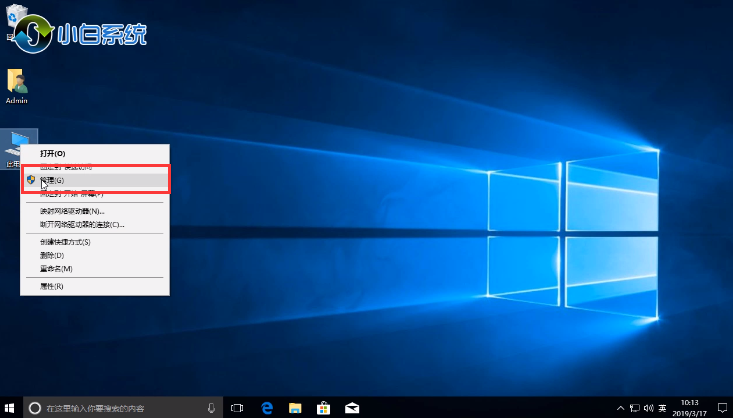Open Microsoft Store from the taskbar
The width and height of the screenshot is (733, 418).
(x=323, y=408)
